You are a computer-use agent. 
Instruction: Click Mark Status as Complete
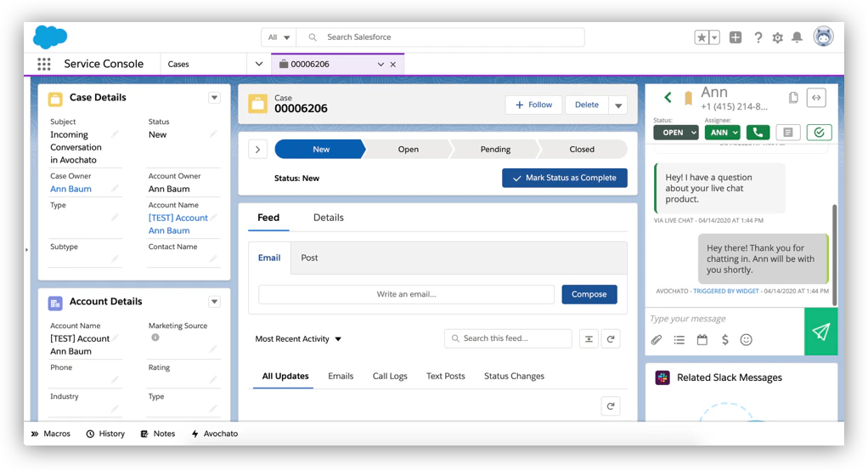coord(565,178)
